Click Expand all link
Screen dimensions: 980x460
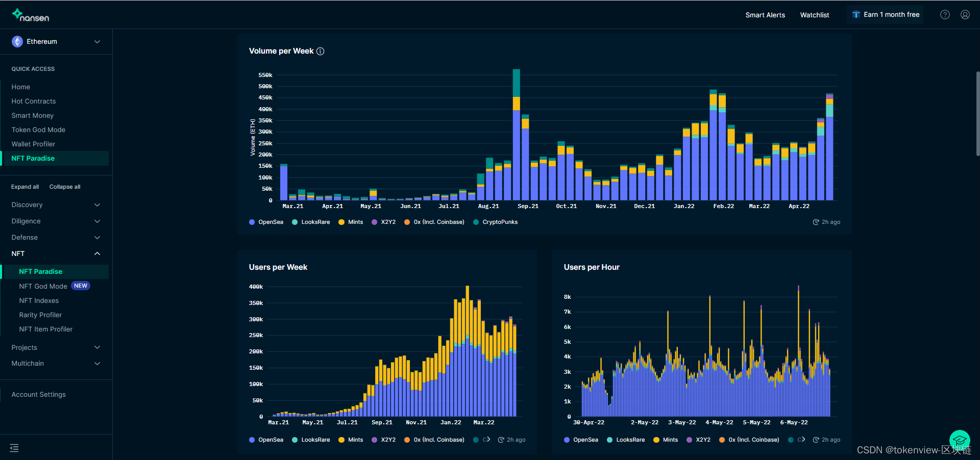click(x=25, y=187)
